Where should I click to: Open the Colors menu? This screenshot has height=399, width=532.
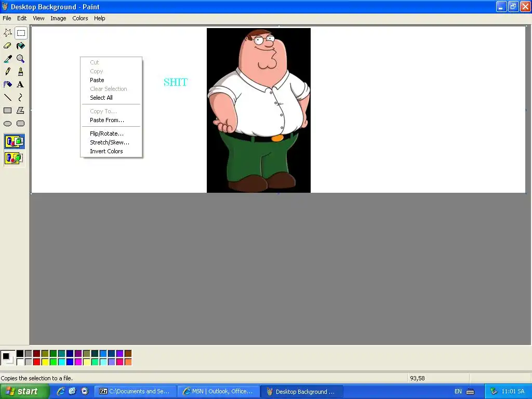[x=80, y=18]
